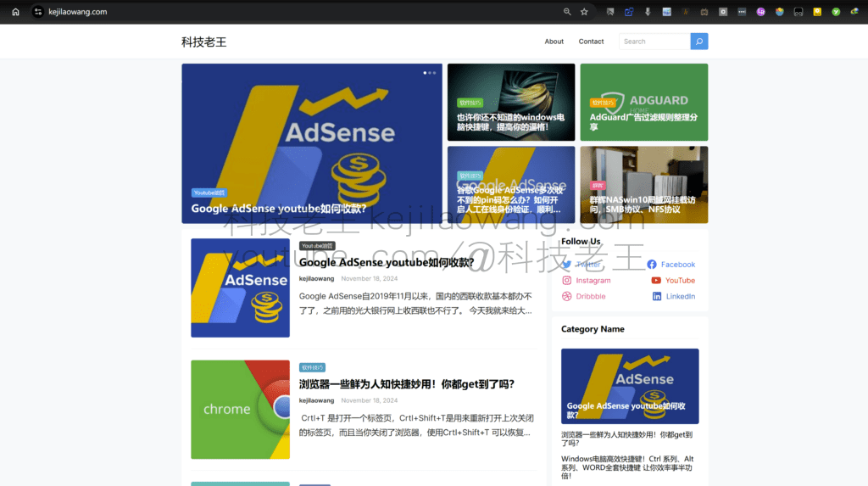Click dark Youtube tag above first list article
Viewport: 868px width, 486px height.
pos(317,245)
